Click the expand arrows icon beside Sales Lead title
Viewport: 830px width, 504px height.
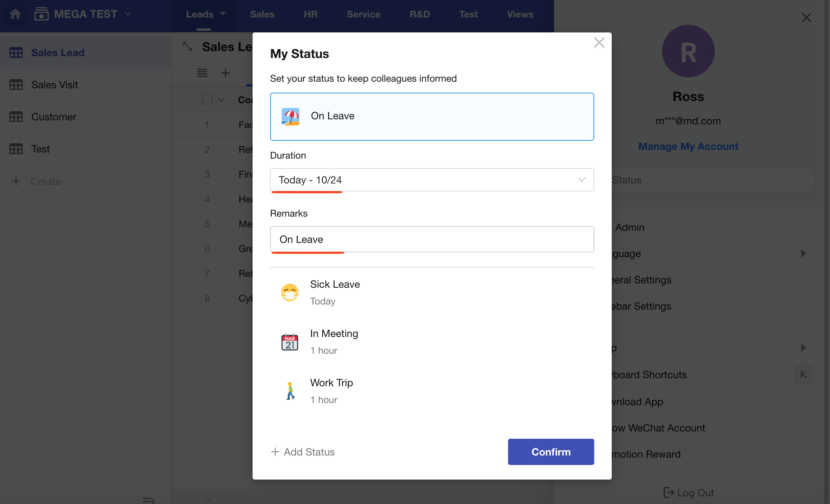[188, 46]
